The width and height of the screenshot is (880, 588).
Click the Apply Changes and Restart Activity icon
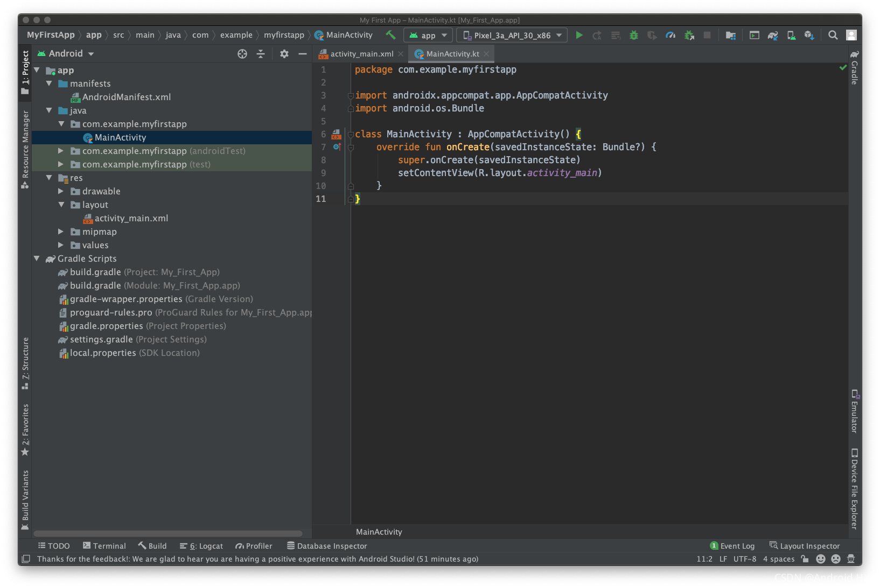point(597,35)
